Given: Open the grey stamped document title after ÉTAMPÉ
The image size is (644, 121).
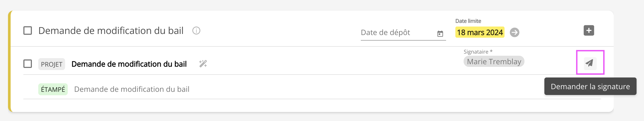Looking at the screenshot, I should click(x=132, y=89).
